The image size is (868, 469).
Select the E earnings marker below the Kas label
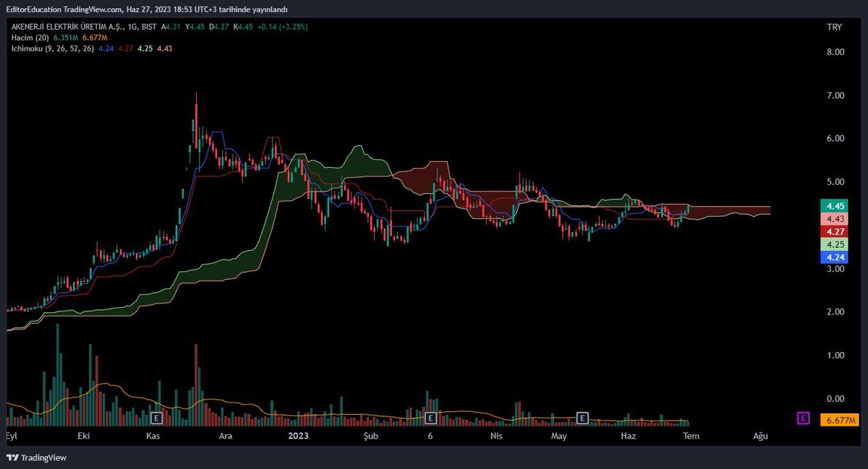155,418
